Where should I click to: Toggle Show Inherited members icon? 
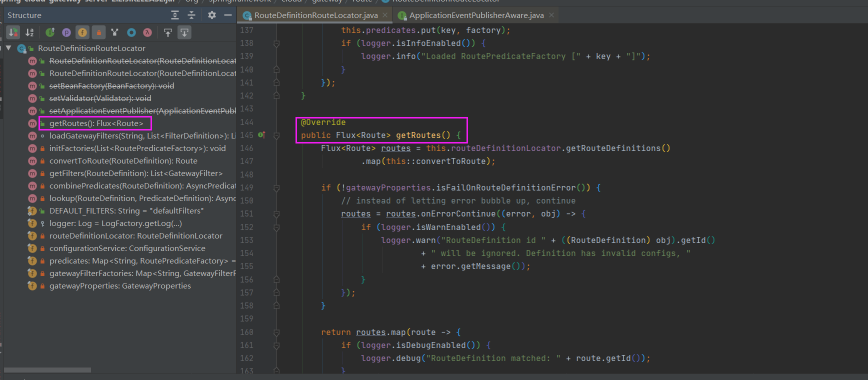[115, 32]
